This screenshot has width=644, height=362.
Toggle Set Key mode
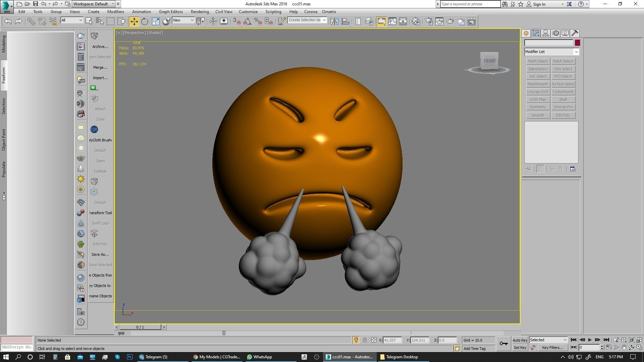tap(520, 348)
